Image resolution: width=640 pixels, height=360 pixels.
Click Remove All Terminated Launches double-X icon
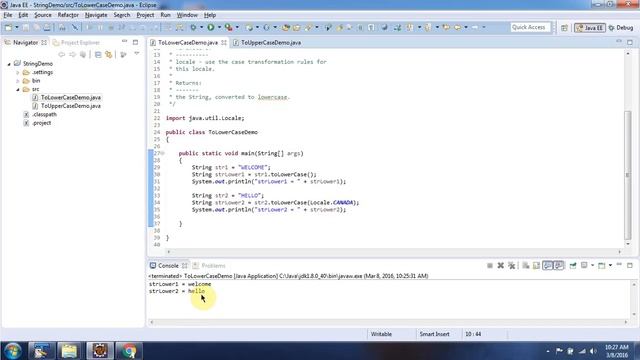click(511, 266)
